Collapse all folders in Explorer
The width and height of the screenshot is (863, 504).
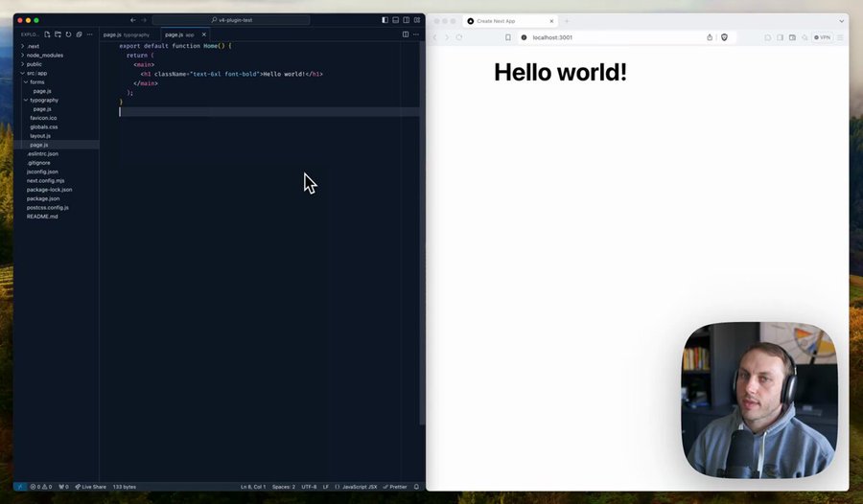pos(79,34)
